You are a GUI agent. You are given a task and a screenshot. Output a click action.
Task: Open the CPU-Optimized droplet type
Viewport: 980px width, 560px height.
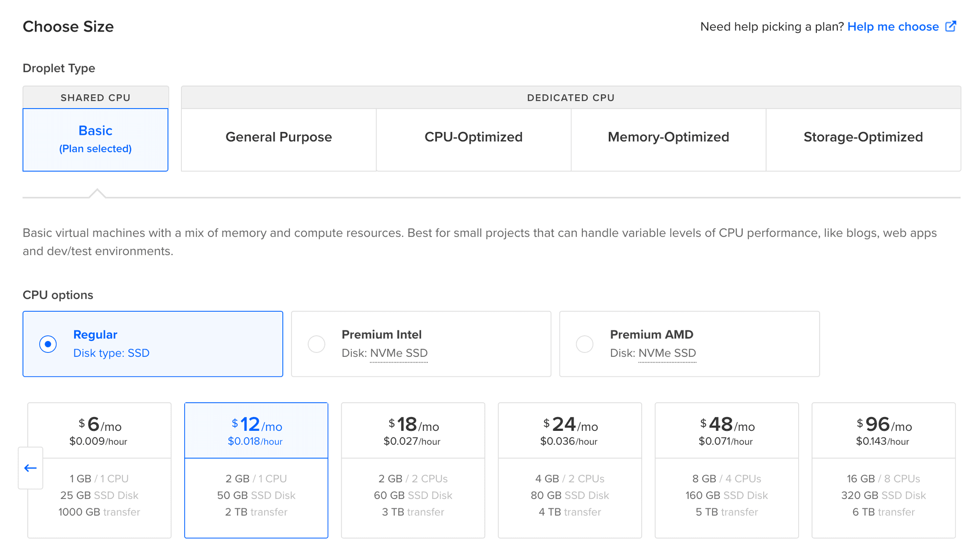pyautogui.click(x=473, y=137)
